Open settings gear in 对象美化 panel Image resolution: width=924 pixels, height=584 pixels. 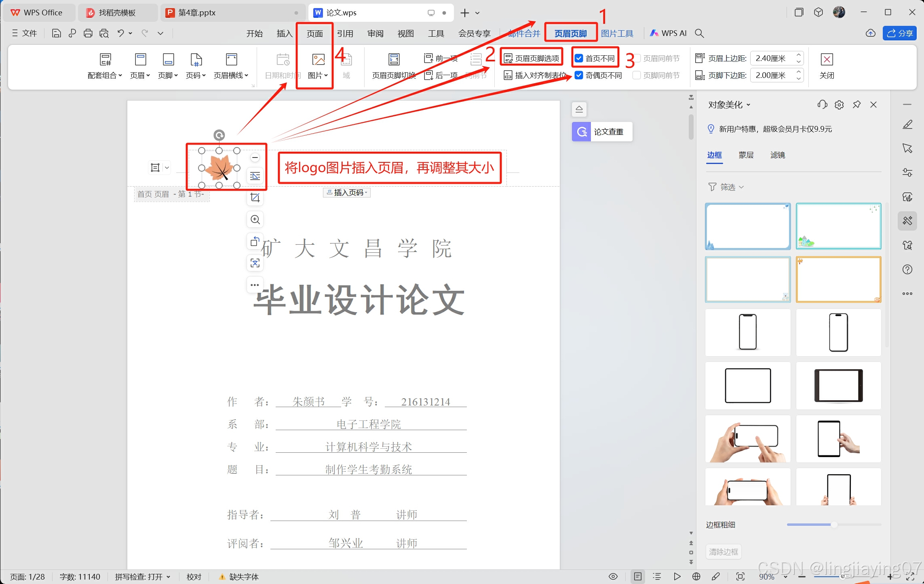point(839,105)
